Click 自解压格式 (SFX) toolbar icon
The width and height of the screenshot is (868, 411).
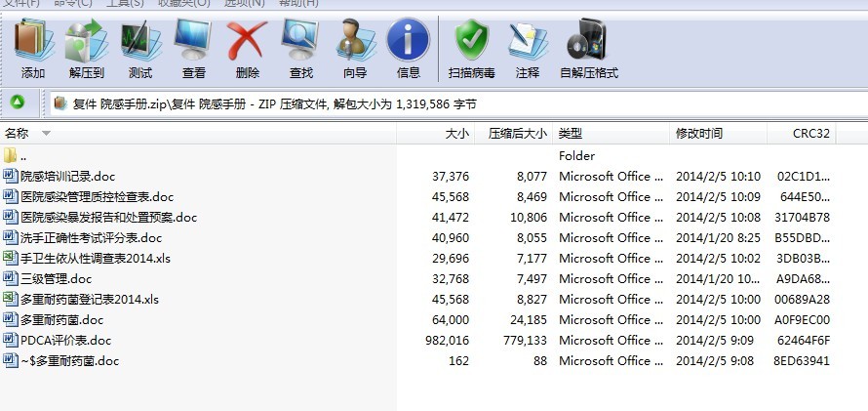pos(588,49)
